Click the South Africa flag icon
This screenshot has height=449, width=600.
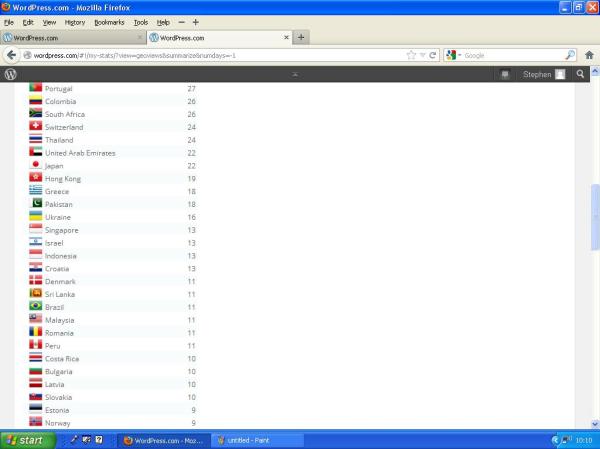point(36,113)
